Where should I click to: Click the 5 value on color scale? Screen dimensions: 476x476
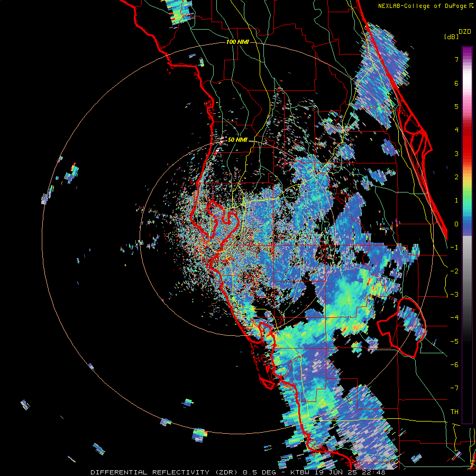(x=456, y=106)
